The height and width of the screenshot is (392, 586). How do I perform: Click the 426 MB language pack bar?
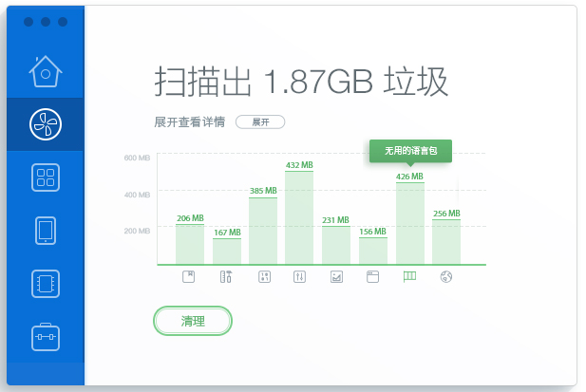pos(409,223)
